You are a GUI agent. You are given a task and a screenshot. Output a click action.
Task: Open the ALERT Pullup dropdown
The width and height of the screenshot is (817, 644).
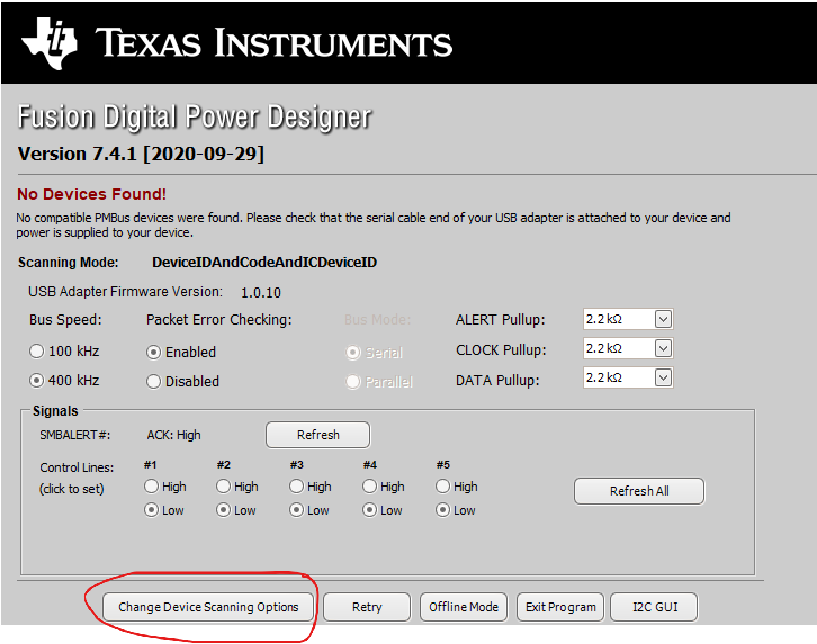[x=663, y=319]
